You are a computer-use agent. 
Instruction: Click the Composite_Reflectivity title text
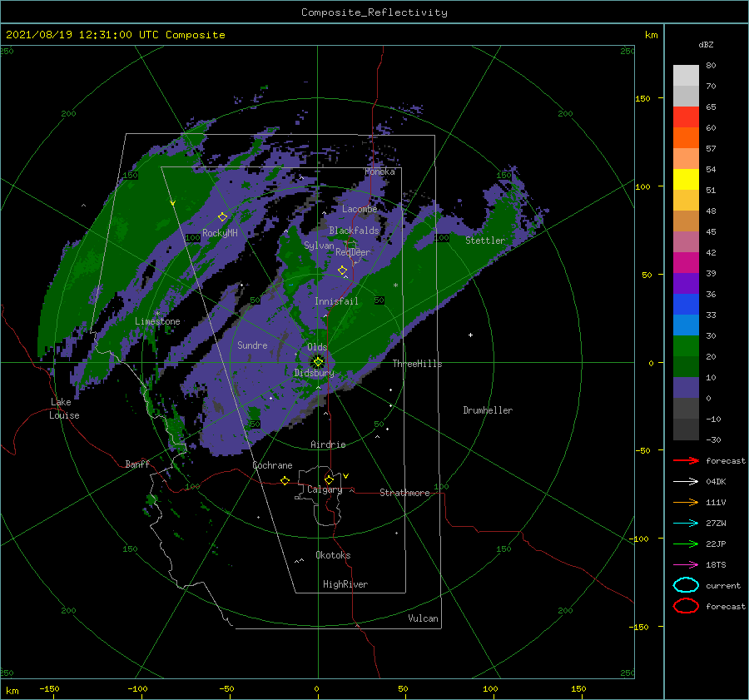[x=374, y=12]
